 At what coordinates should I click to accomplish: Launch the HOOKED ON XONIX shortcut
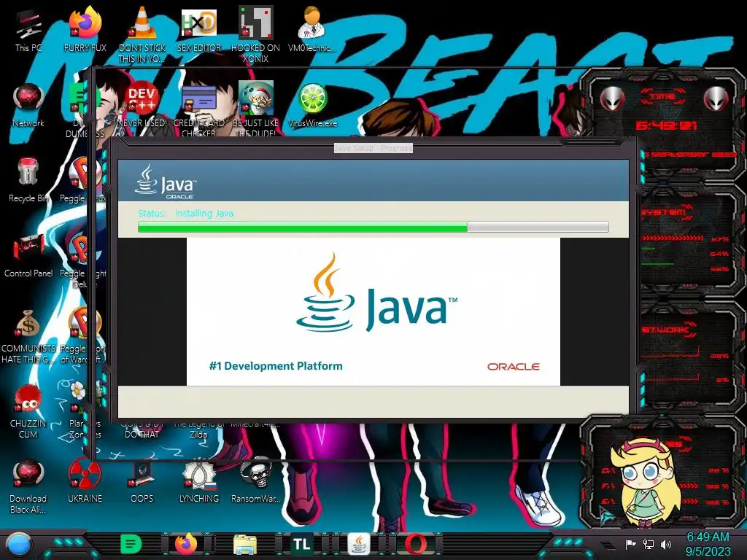[x=255, y=34]
